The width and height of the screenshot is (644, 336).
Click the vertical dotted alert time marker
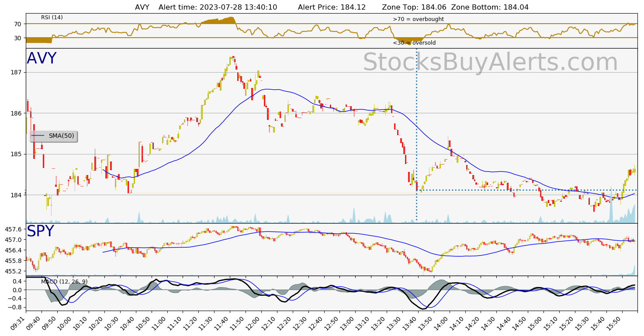(416, 136)
